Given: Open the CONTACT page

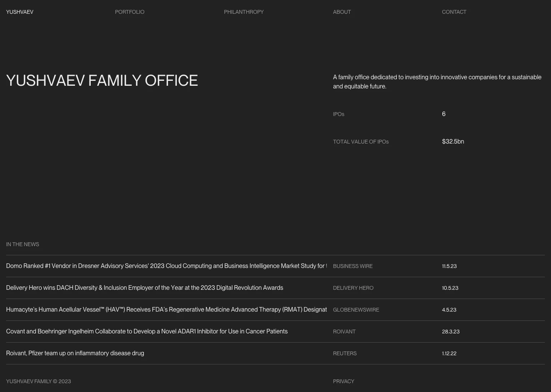Looking at the screenshot, I should (x=454, y=12).
